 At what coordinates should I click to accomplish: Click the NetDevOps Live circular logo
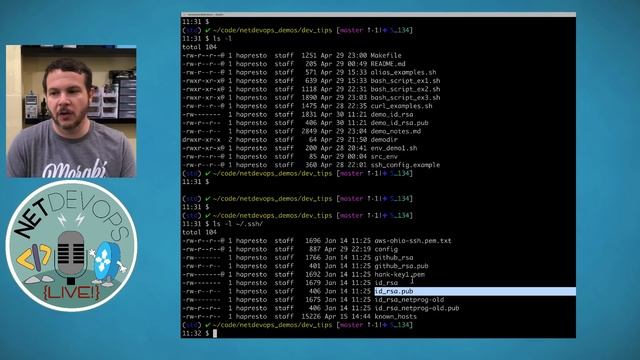click(x=72, y=246)
